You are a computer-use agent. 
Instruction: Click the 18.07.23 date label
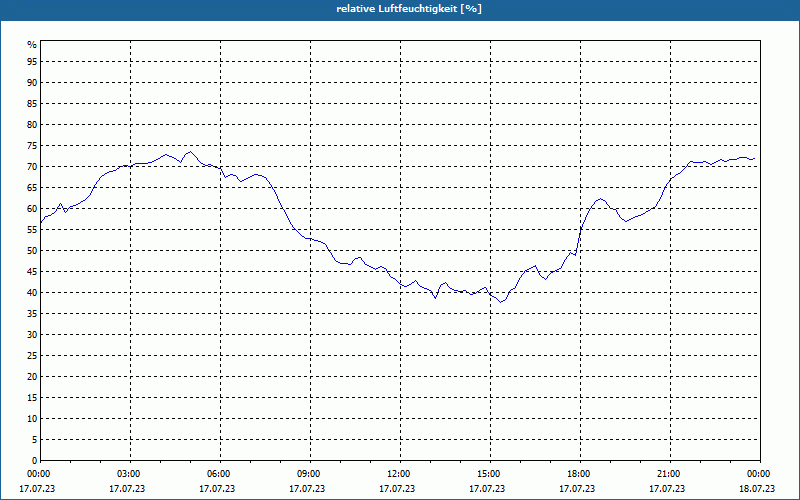tap(757, 489)
